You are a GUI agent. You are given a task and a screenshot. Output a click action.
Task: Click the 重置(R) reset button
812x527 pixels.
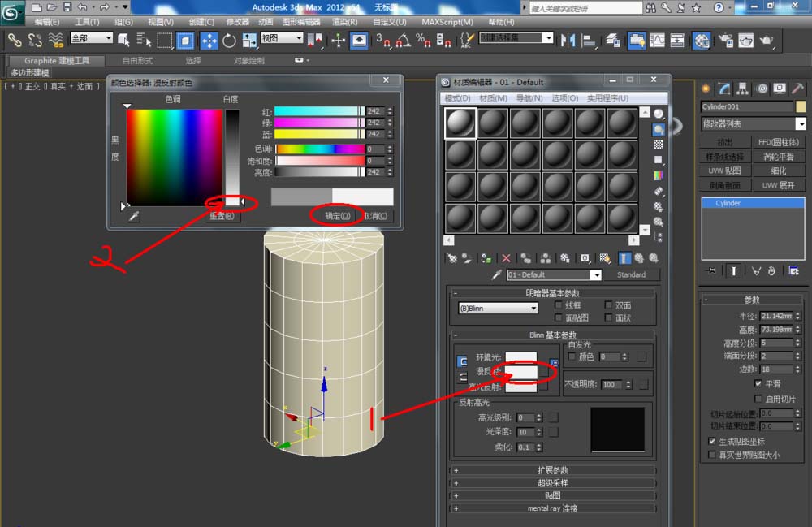[222, 216]
